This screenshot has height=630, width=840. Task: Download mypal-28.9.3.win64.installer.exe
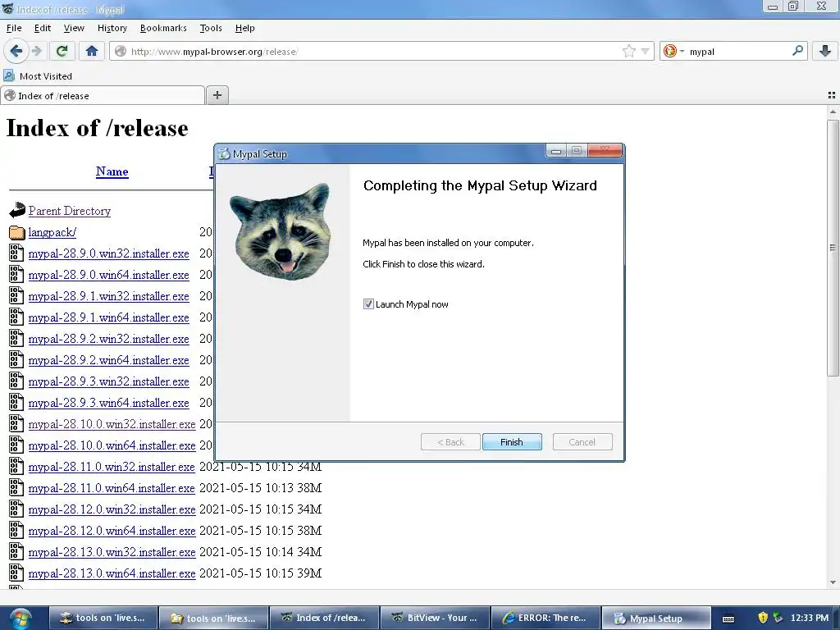tap(109, 403)
